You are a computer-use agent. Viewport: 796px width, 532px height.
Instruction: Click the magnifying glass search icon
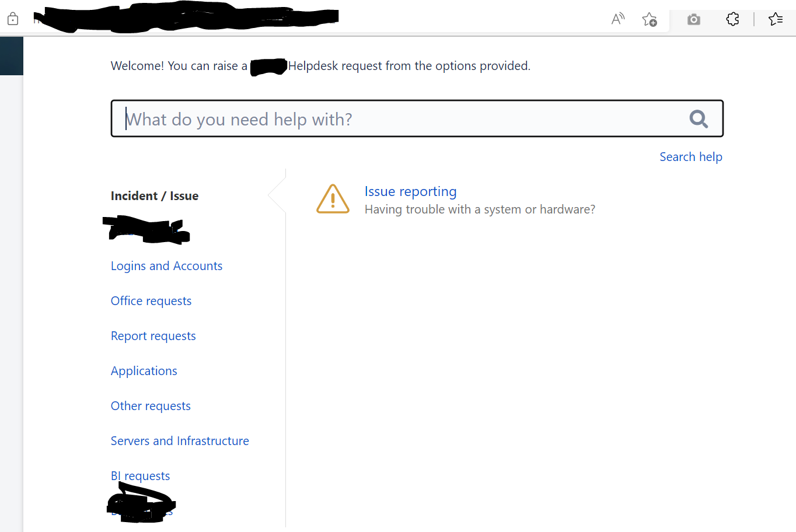tap(699, 119)
